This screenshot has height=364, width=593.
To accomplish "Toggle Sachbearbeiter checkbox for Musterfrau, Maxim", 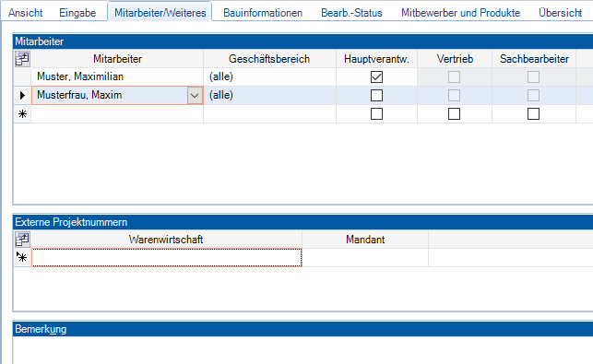I will [x=534, y=95].
